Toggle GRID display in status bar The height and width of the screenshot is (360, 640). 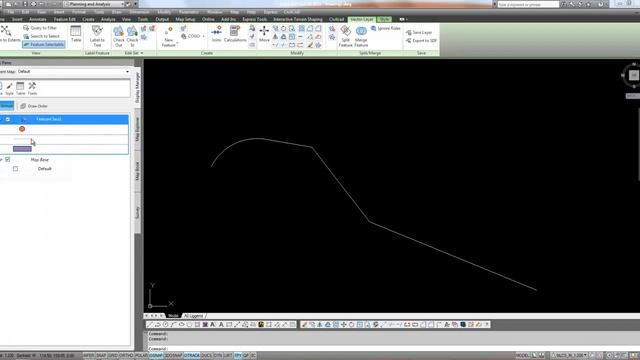[x=113, y=356]
